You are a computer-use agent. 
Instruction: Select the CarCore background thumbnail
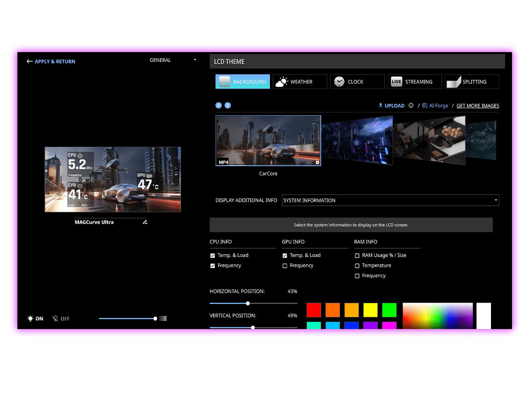click(268, 141)
